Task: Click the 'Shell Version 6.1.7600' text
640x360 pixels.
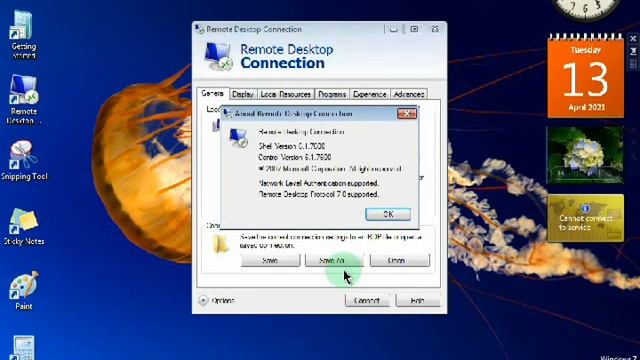Action: [x=292, y=146]
